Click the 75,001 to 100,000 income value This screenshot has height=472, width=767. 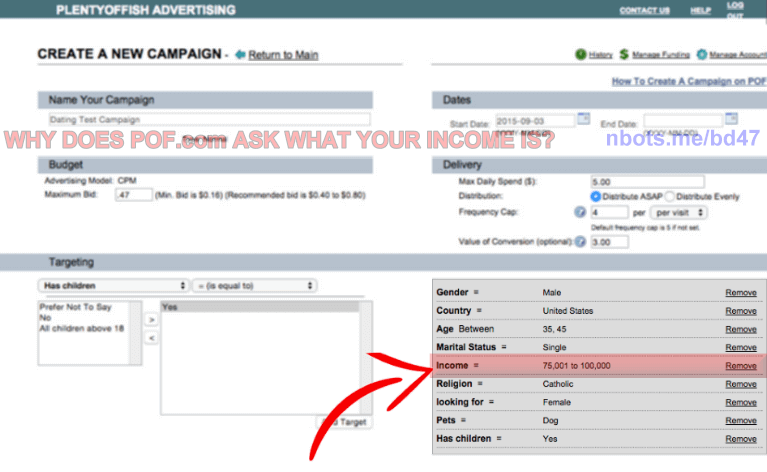576,366
